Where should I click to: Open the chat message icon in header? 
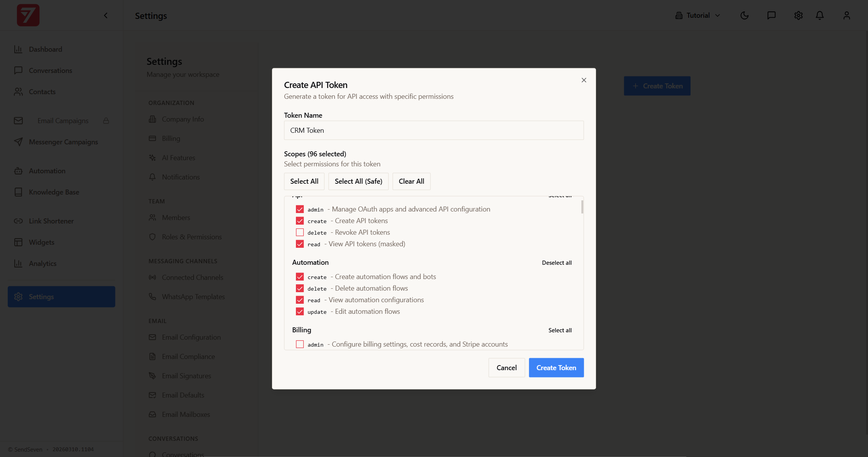[772, 15]
